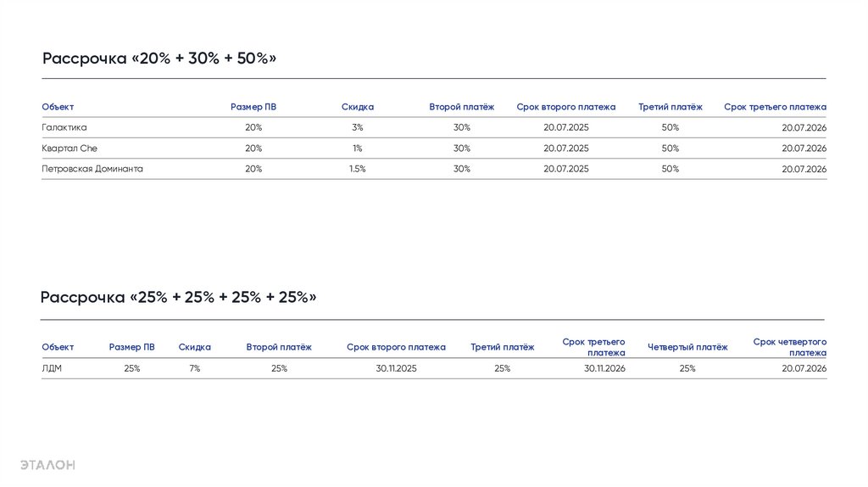Screen dimensions: 868x487
Task: Select the «25% + 25% + 25% + 25%» heading
Action: coord(178,297)
